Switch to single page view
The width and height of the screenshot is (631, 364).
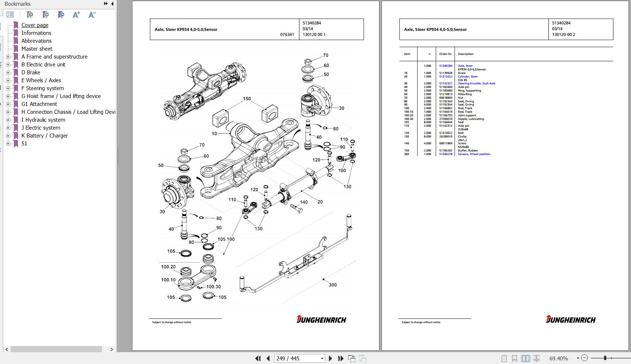504,358
